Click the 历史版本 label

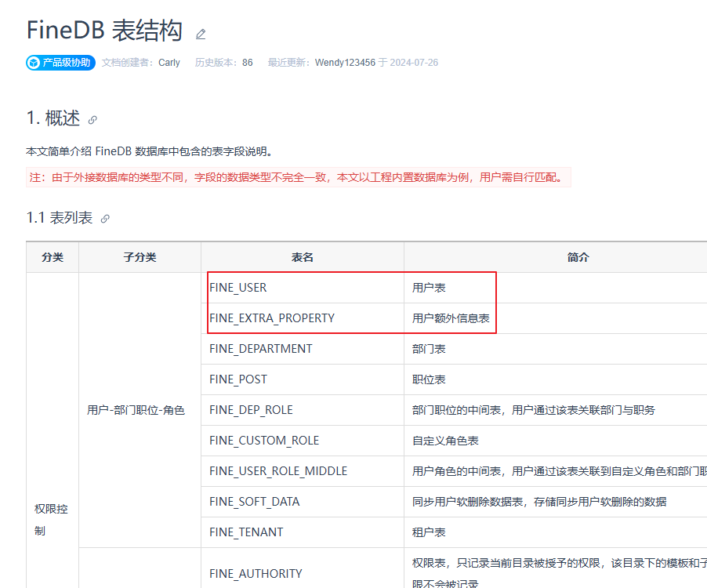216,63
